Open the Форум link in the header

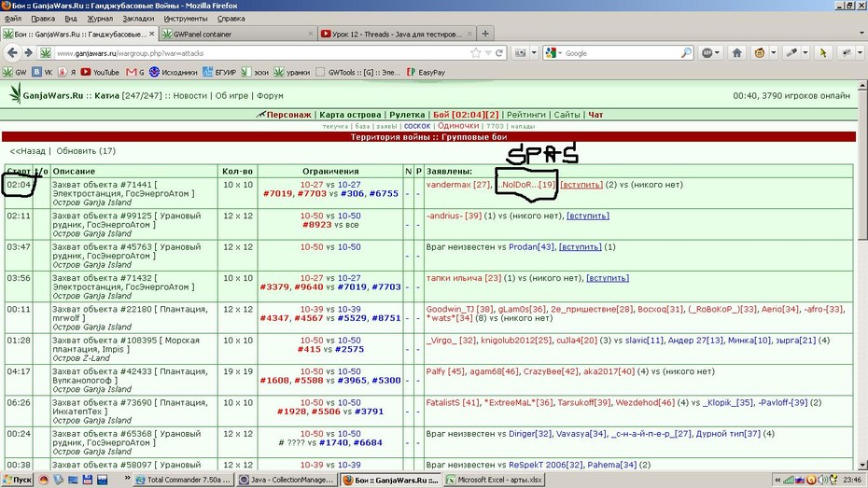pos(270,96)
